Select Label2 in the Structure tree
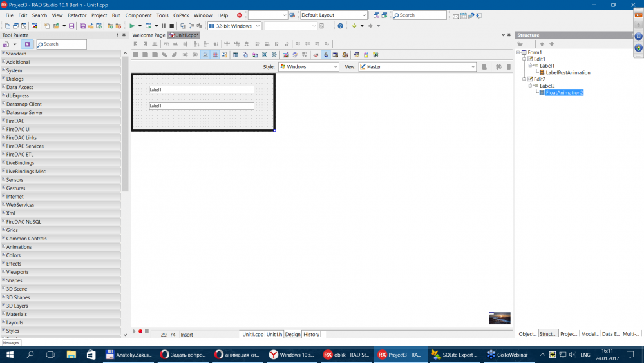 click(547, 86)
